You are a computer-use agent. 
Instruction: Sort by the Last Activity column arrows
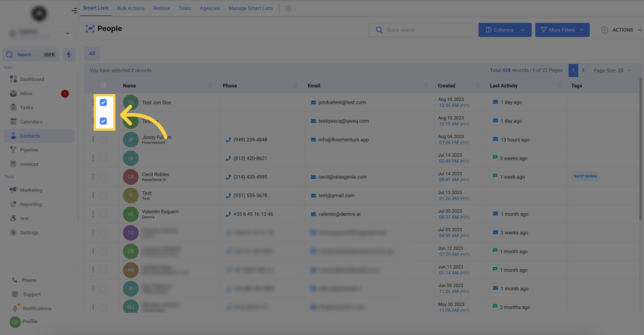(559, 85)
